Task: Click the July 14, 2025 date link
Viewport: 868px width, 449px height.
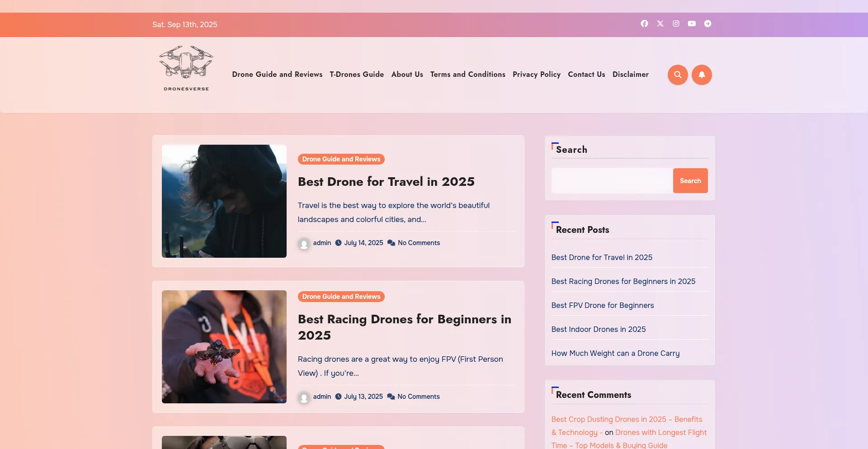Action: tap(363, 243)
